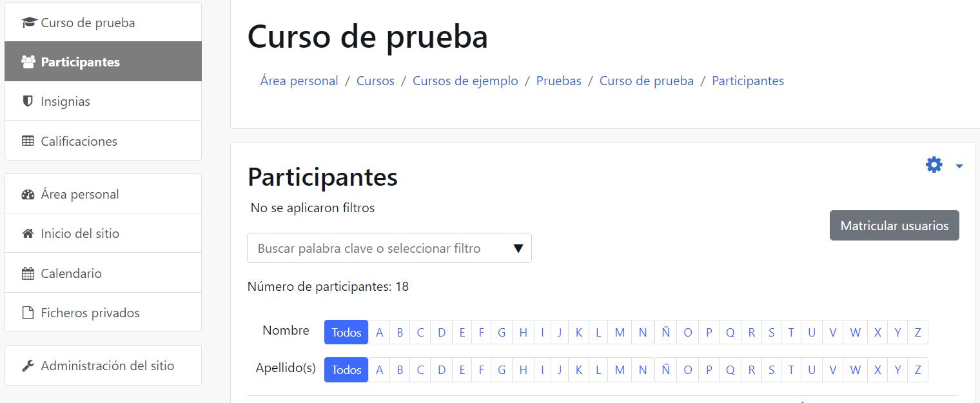Image resolution: width=980 pixels, height=403 pixels.
Task: Click the calendar icon in the sidebar
Action: pyautogui.click(x=28, y=273)
